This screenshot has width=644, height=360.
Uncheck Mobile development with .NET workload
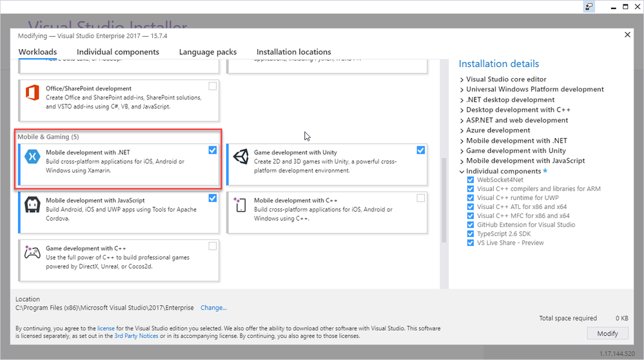(212, 150)
